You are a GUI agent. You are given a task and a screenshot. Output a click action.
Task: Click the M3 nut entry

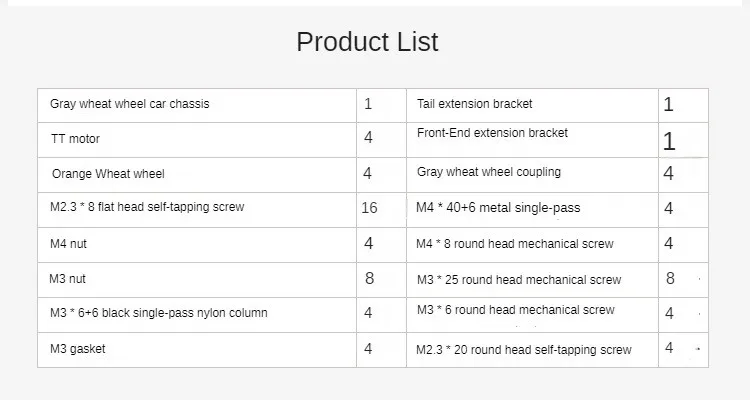tap(68, 279)
